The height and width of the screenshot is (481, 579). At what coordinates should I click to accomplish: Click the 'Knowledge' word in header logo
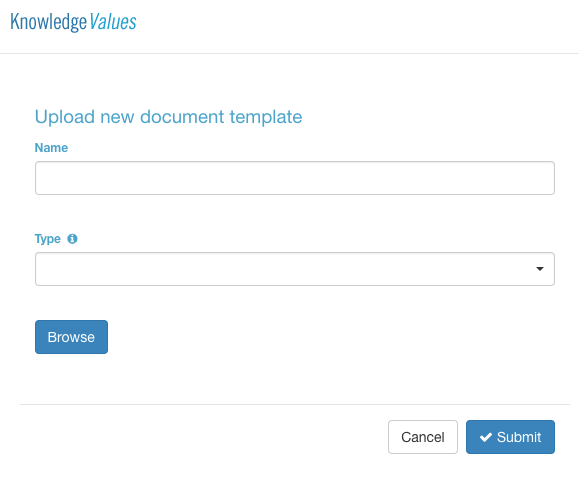point(49,22)
